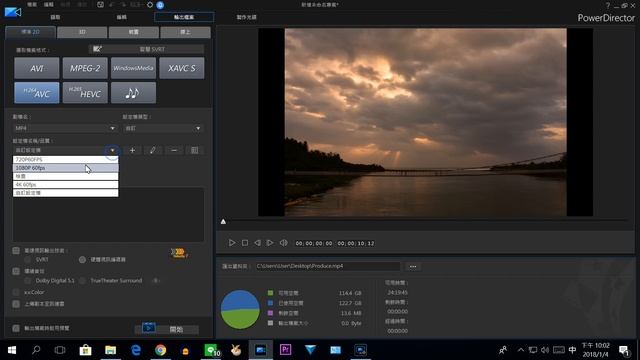Click the current timecode 00;00;00;00 field
This screenshot has height=360, width=640.
pyautogui.click(x=314, y=243)
